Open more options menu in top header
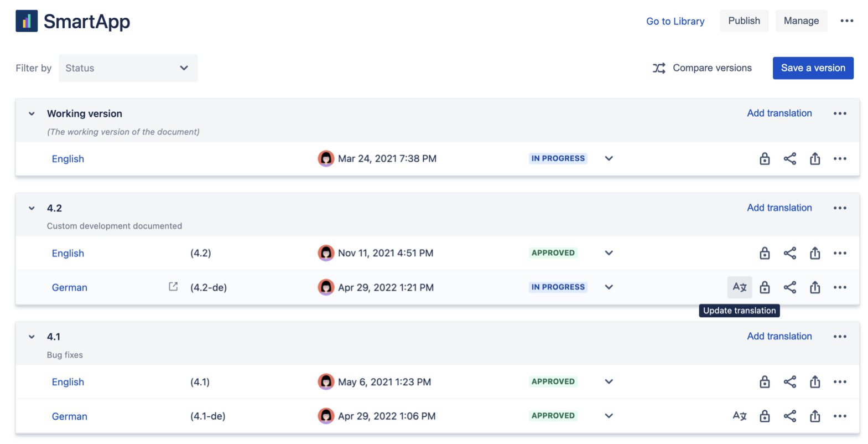This screenshot has width=868, height=444. click(846, 21)
